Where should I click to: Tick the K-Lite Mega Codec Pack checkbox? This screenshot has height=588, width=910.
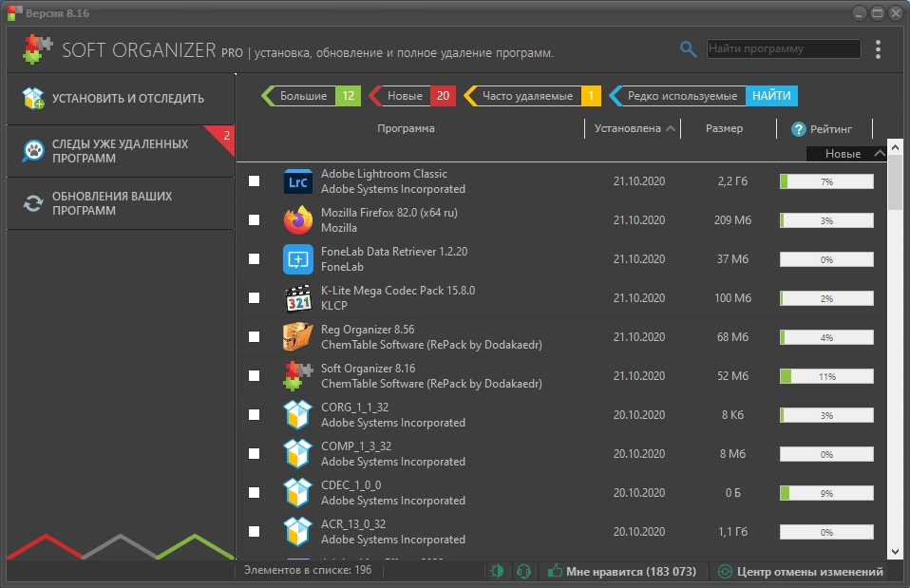[x=255, y=297]
